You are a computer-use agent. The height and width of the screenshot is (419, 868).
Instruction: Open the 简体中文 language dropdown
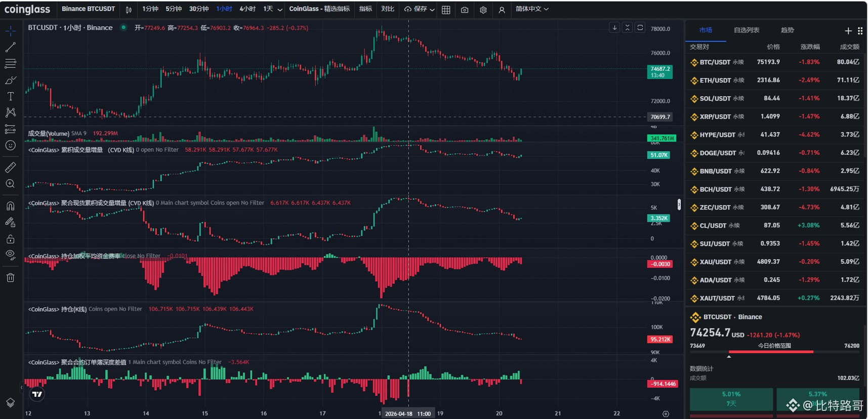(x=532, y=9)
